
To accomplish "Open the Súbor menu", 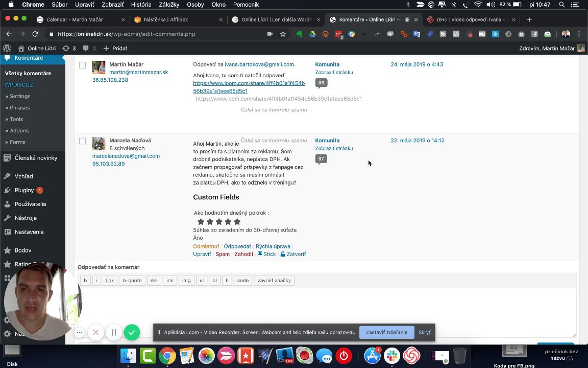I will pyautogui.click(x=60, y=5).
